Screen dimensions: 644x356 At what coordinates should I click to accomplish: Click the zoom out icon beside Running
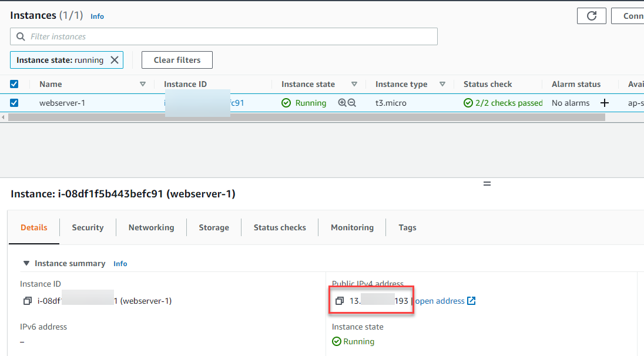(352, 103)
